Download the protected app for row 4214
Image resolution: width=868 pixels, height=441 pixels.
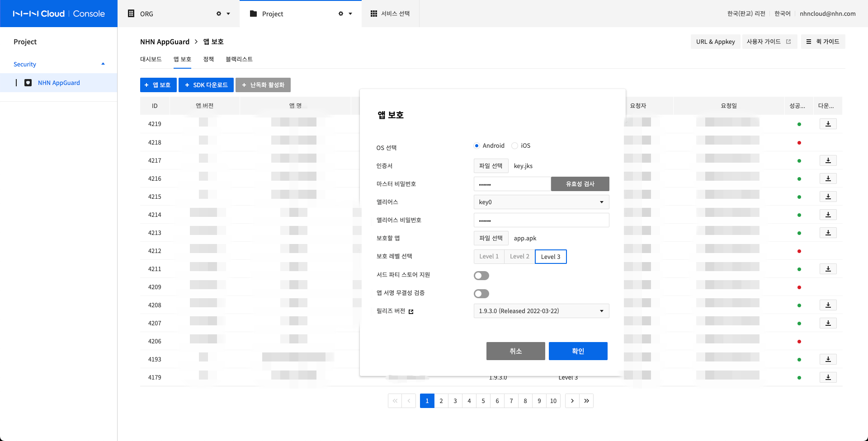click(x=828, y=215)
